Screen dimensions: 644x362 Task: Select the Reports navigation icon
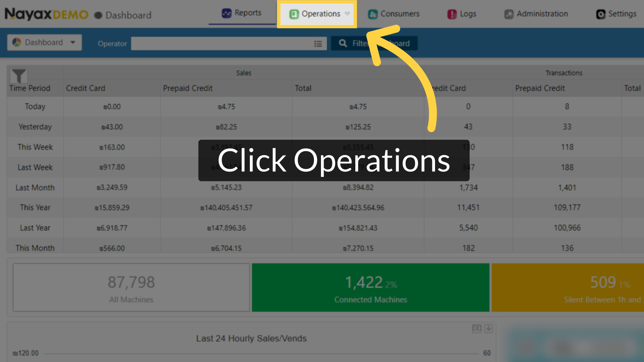[x=227, y=13]
